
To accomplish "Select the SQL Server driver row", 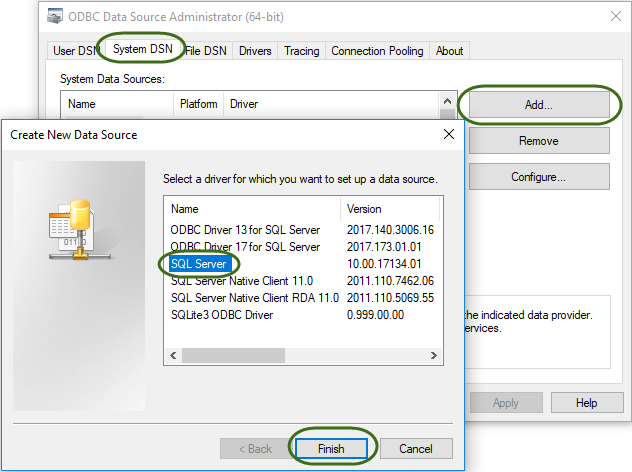I will click(x=199, y=264).
